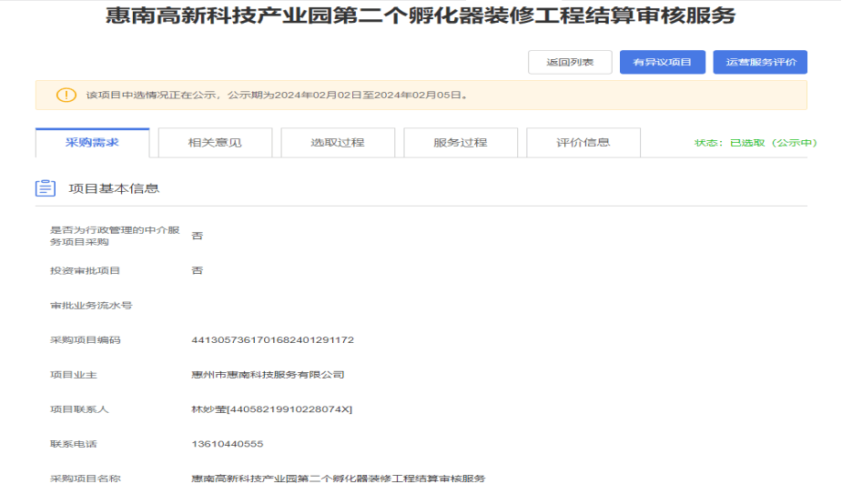Screen dimensions: 842x504
Task: Click the green 状态：已选取（公示中）text
Action: (756, 143)
